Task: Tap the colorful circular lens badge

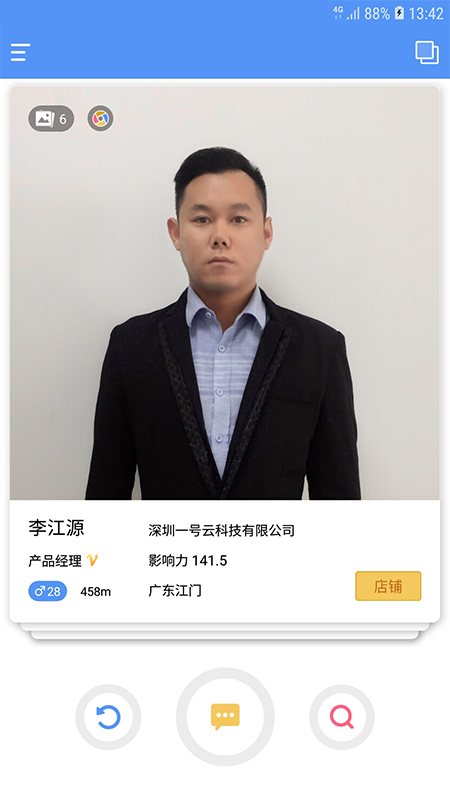Action: [x=101, y=119]
